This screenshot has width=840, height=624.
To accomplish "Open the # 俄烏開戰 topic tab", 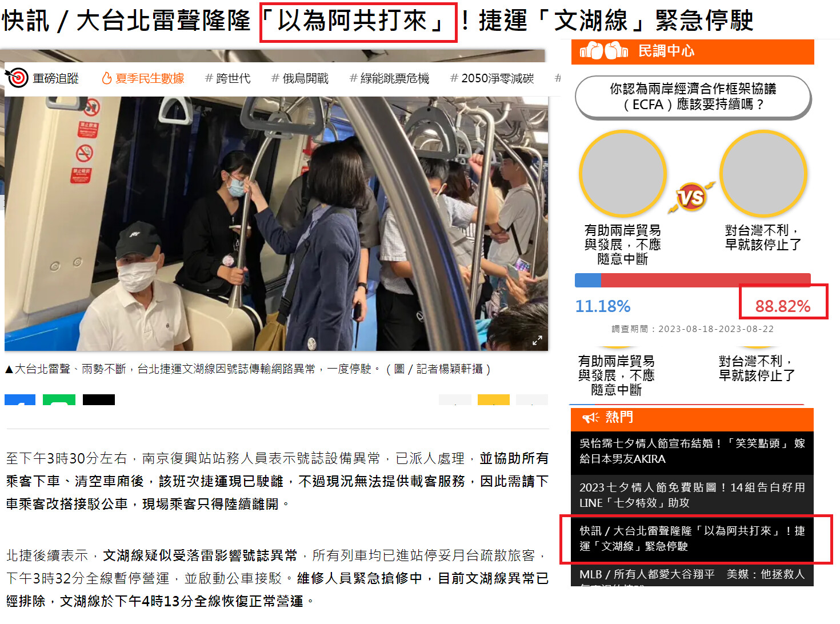I will pos(300,78).
